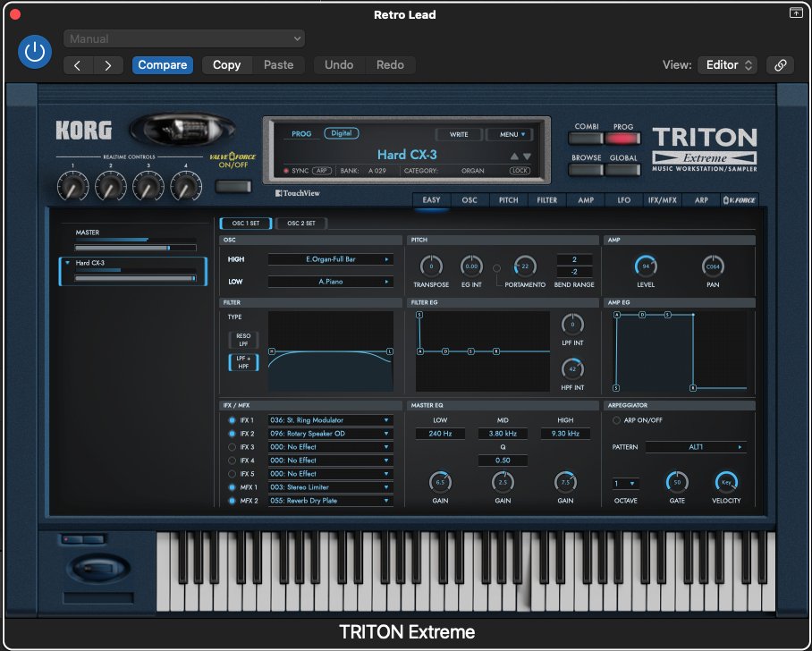Click realtime control knob 4
Screen dimensions: 812x651
coord(186,186)
